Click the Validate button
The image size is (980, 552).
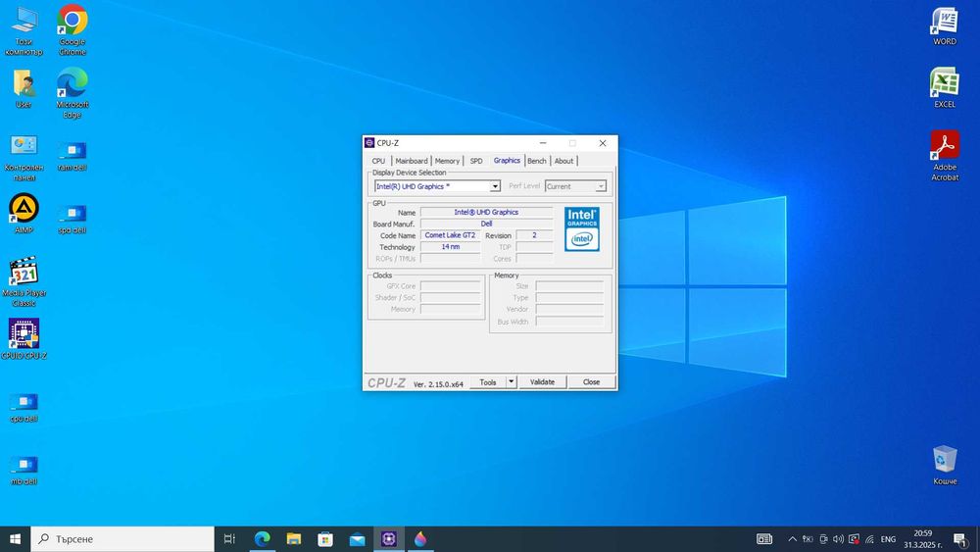(x=543, y=382)
